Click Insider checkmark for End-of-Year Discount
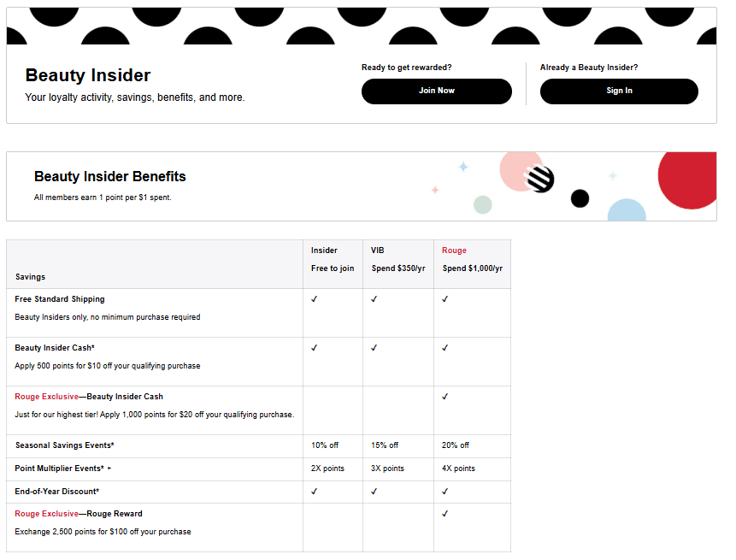The width and height of the screenshot is (736, 560). [x=314, y=492]
